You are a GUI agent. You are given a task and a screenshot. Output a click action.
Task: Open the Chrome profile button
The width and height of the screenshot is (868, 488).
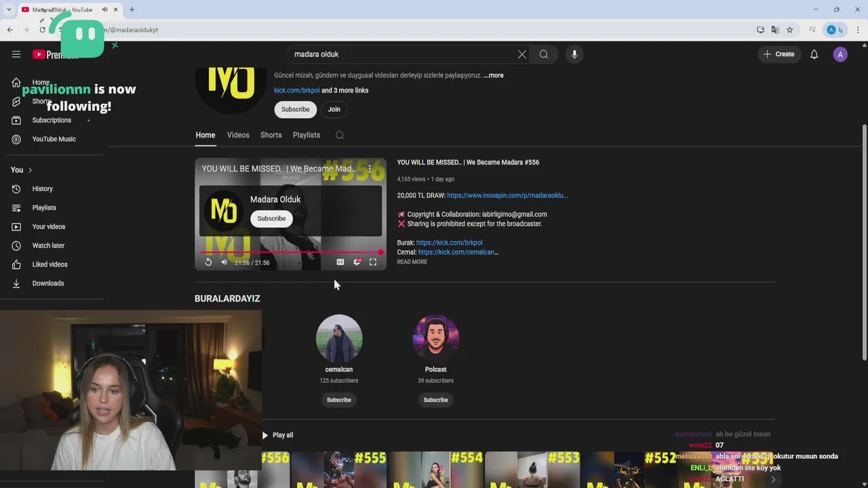pos(834,30)
